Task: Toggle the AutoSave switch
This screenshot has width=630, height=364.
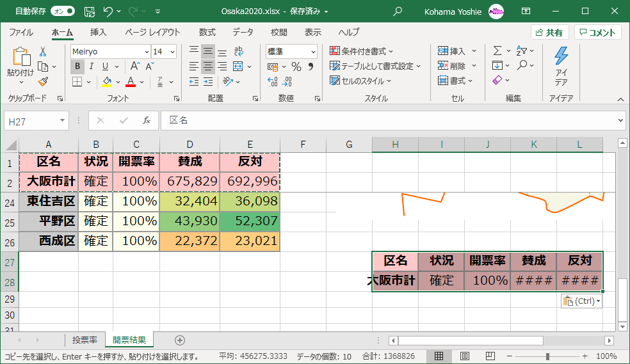Action: (x=63, y=12)
